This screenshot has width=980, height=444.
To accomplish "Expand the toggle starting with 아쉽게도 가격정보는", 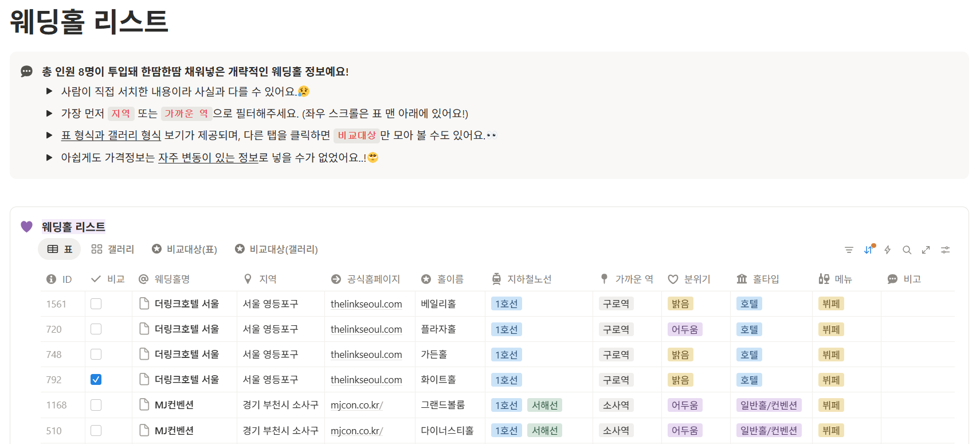I will (x=49, y=157).
